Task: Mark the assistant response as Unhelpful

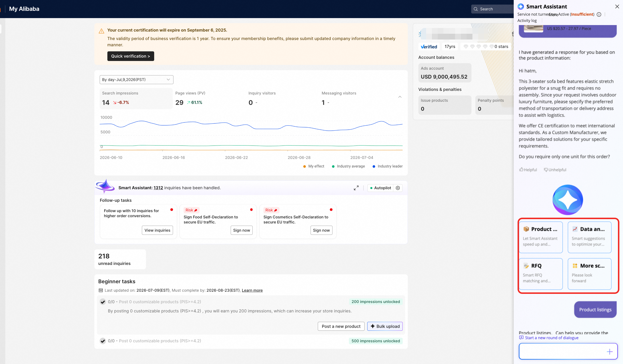Action: click(555, 170)
